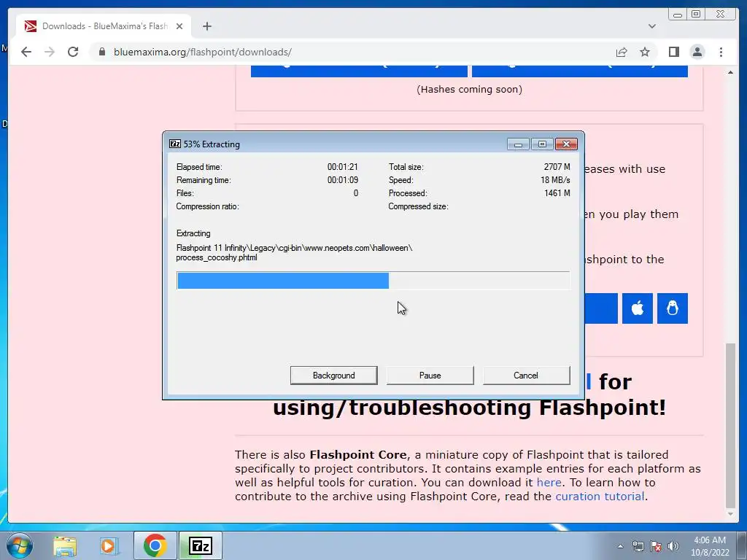Click the padlock site info icon
The image size is (747, 560).
(x=102, y=52)
